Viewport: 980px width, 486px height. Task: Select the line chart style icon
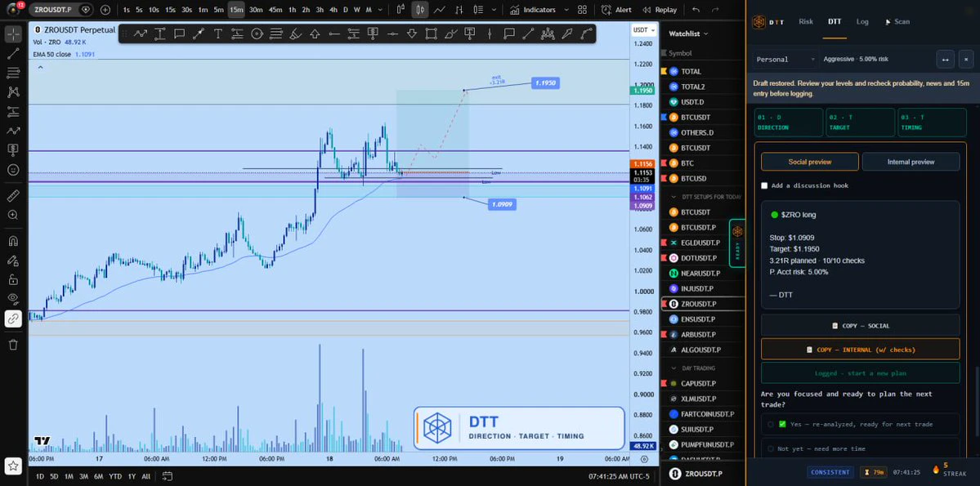(440, 10)
